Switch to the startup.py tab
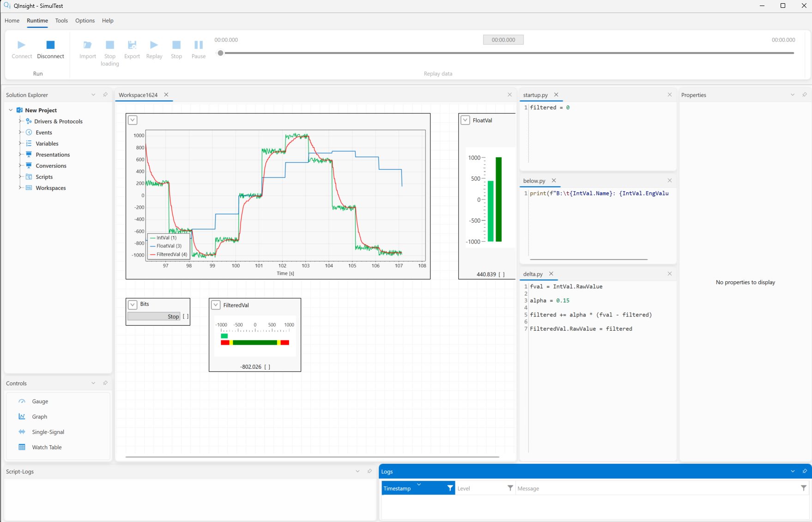 click(x=535, y=95)
